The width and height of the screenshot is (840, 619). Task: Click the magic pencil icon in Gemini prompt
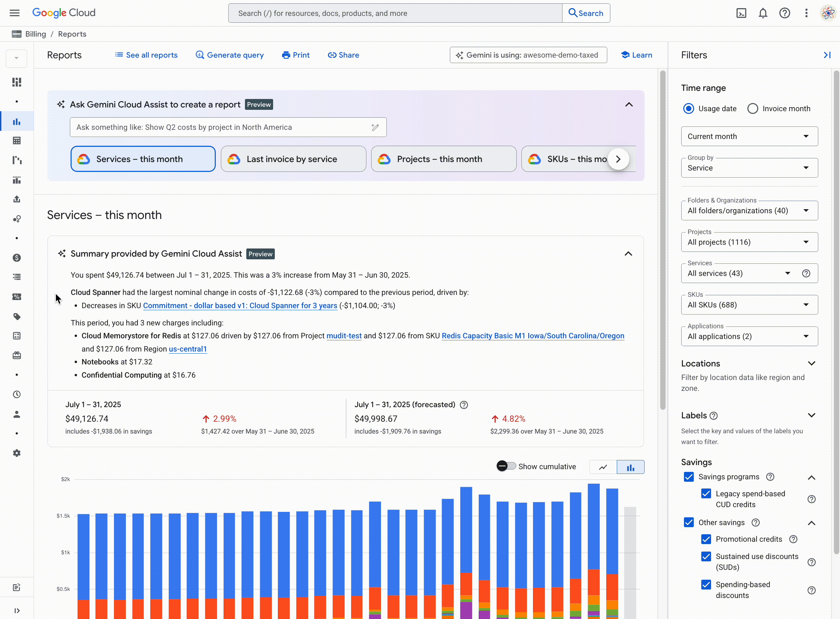pos(375,127)
